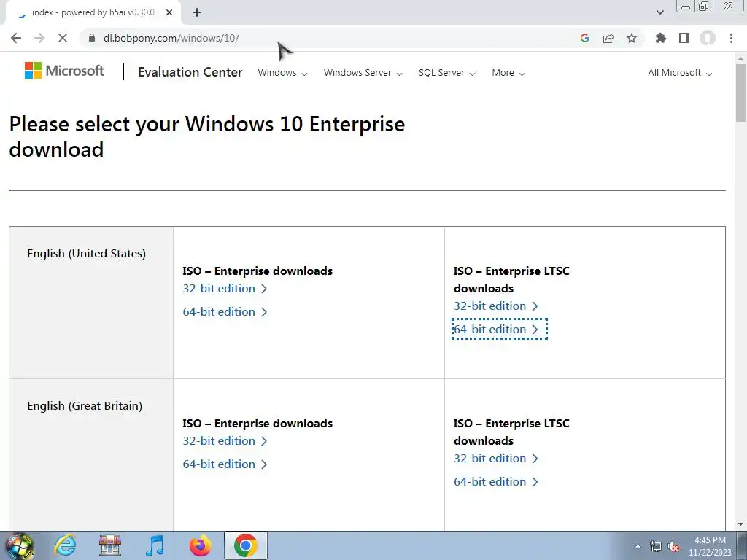
Task: Bookmark this page with the star icon
Action: click(x=632, y=38)
